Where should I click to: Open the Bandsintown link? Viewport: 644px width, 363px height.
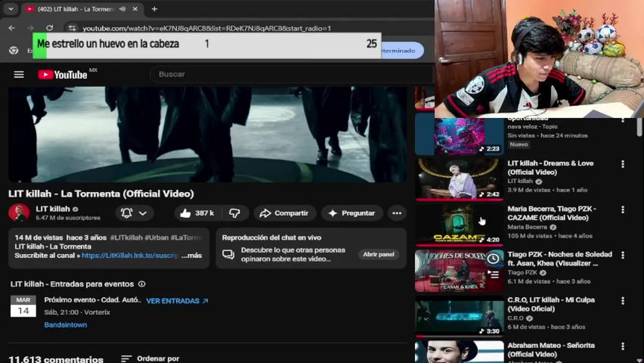point(66,325)
